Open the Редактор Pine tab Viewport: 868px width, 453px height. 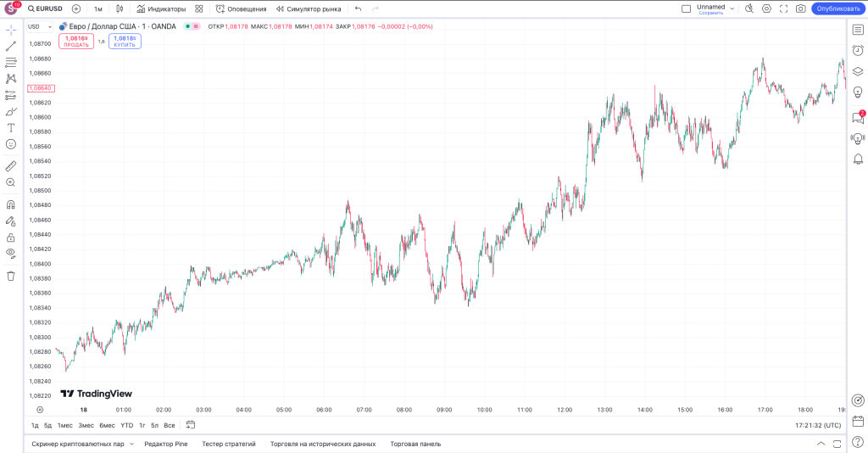tap(166, 445)
